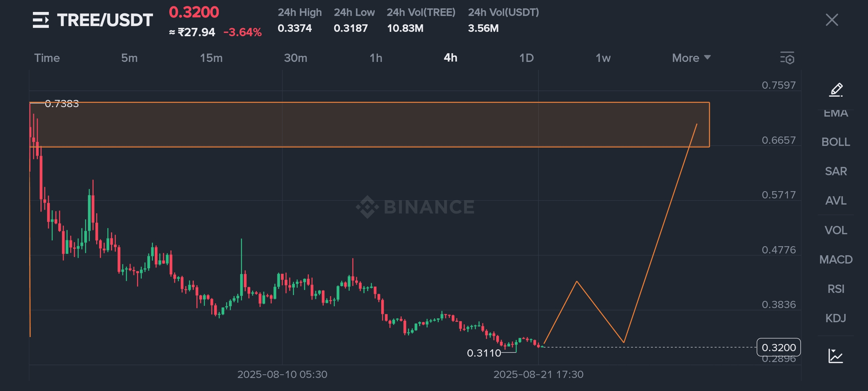Screen dimensions: 868x391
Task: Close the fullscreen chart view
Action: (832, 20)
